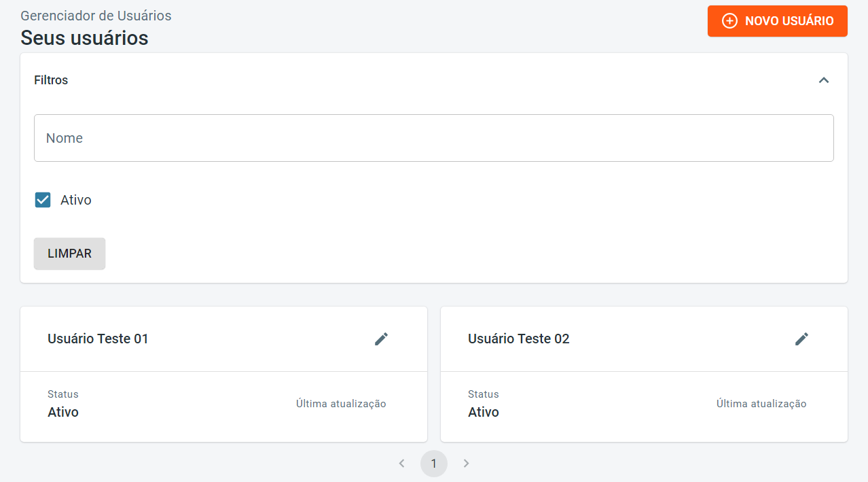Click the Filtros panel header title
The width and height of the screenshot is (868, 482).
[51, 80]
